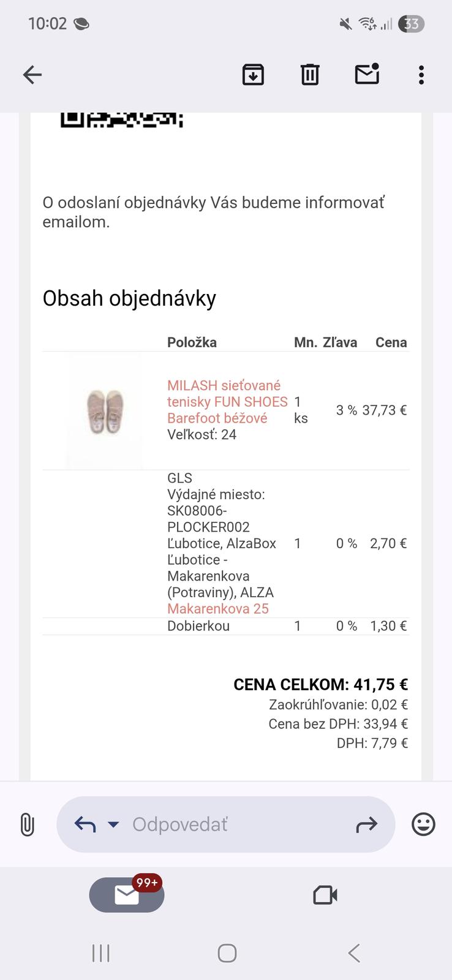Open Android recent apps view
The image size is (452, 980).
coord(100,953)
